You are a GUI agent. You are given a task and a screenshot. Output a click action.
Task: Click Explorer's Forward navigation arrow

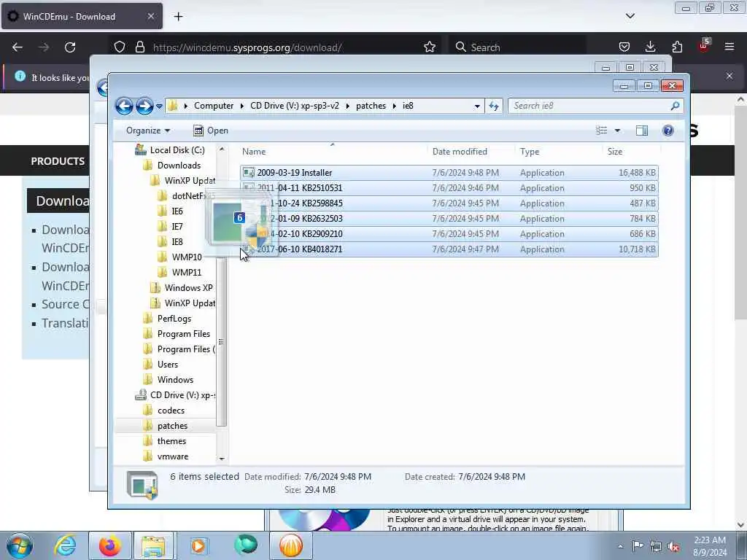click(x=144, y=106)
